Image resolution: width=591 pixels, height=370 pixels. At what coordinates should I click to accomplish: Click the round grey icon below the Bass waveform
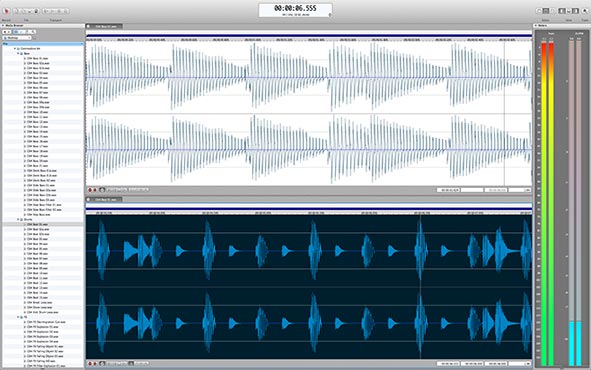pyautogui.click(x=102, y=190)
